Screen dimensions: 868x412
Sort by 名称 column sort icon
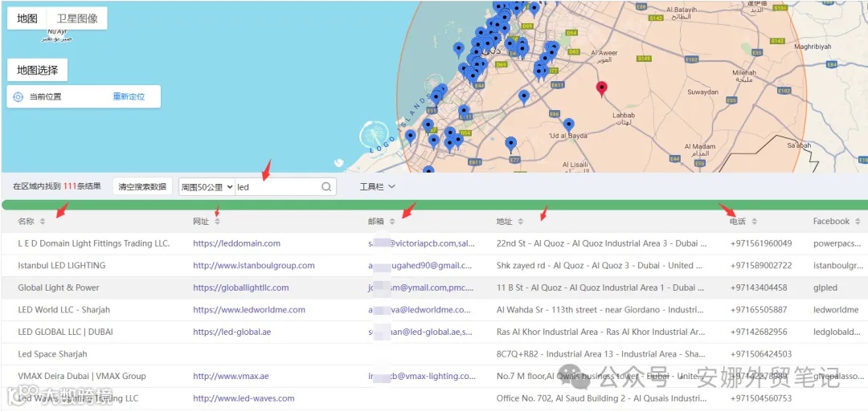43,222
